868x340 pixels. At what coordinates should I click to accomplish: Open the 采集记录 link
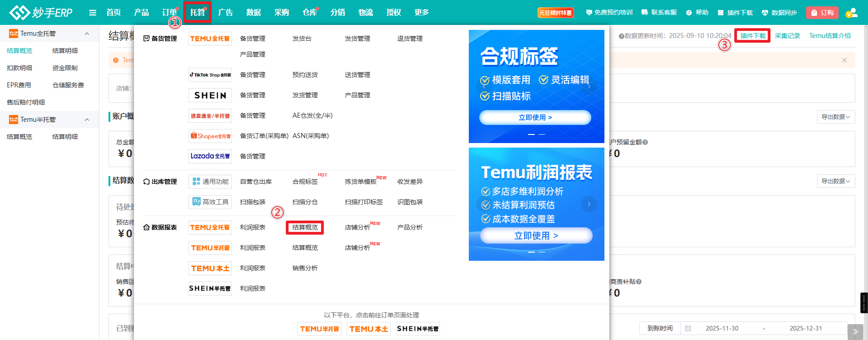tap(788, 36)
